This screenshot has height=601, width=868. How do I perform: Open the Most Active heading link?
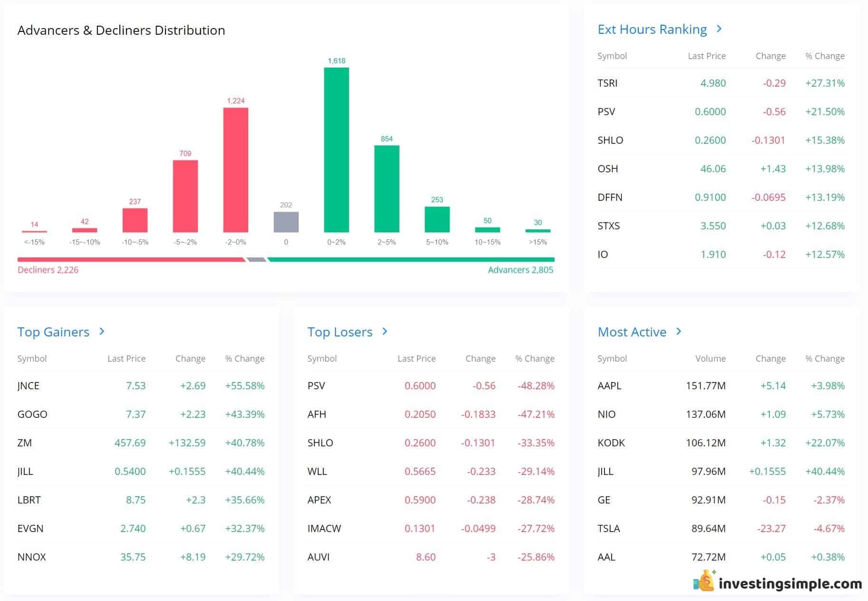(x=632, y=332)
